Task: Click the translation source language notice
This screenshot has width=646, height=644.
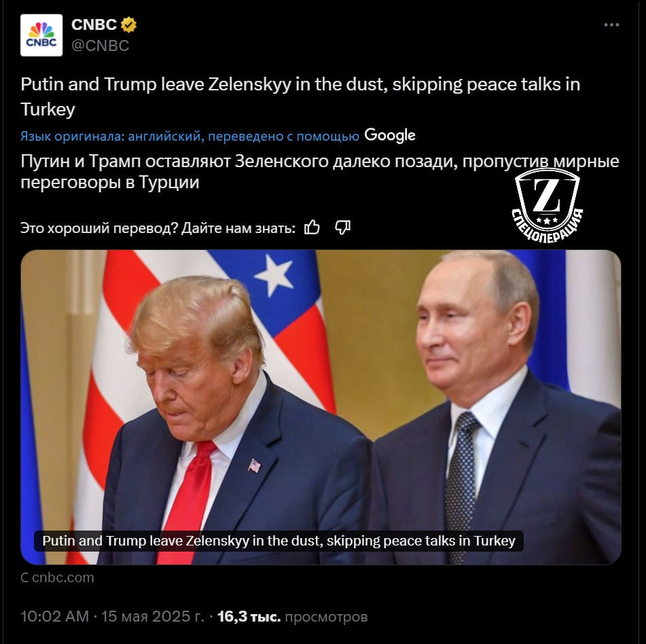Action: pyautogui.click(x=190, y=136)
